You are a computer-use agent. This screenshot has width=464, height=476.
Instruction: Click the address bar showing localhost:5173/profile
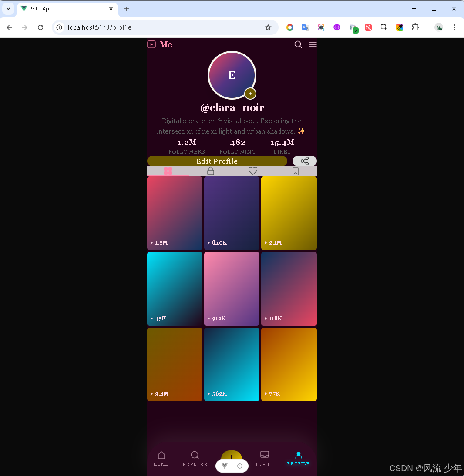click(165, 27)
